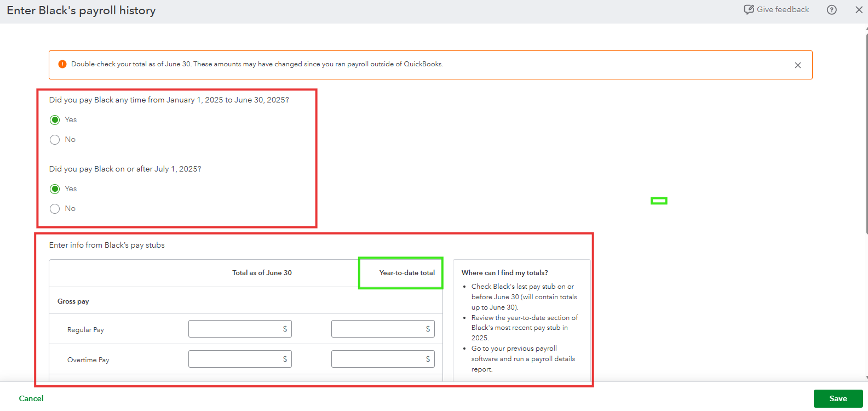Click the Regular Pay row label
The width and height of the screenshot is (868, 411).
point(85,330)
